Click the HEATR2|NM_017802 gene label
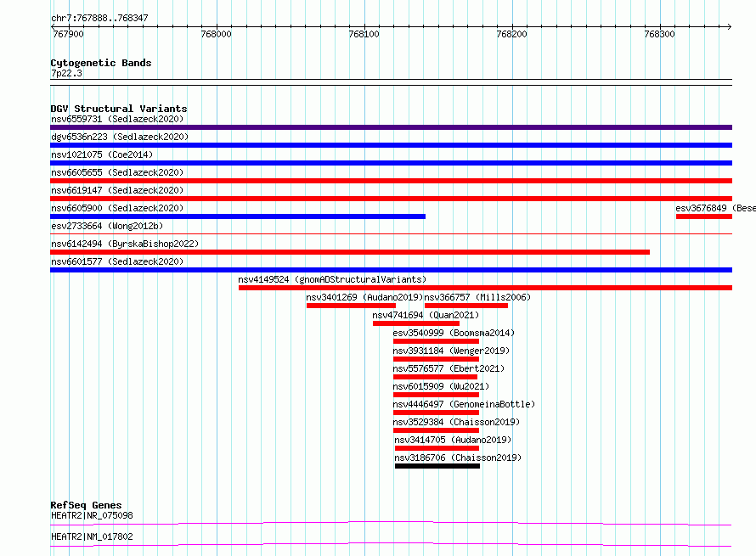The width and height of the screenshot is (756, 556). pyautogui.click(x=92, y=536)
